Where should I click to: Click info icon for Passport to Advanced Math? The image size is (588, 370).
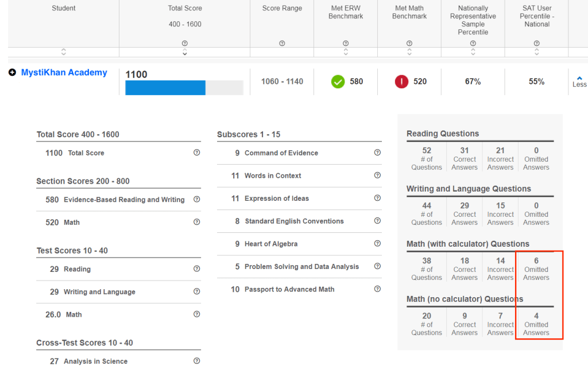(x=377, y=289)
